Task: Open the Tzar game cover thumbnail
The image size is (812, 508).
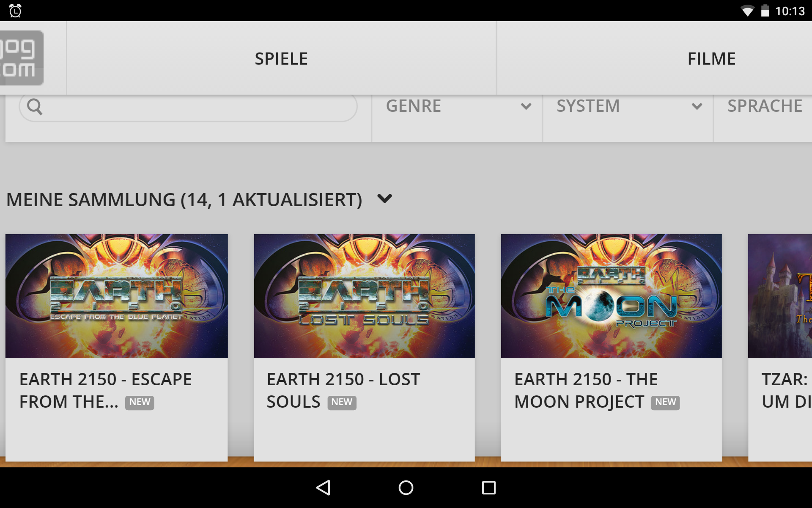Action: (780, 296)
